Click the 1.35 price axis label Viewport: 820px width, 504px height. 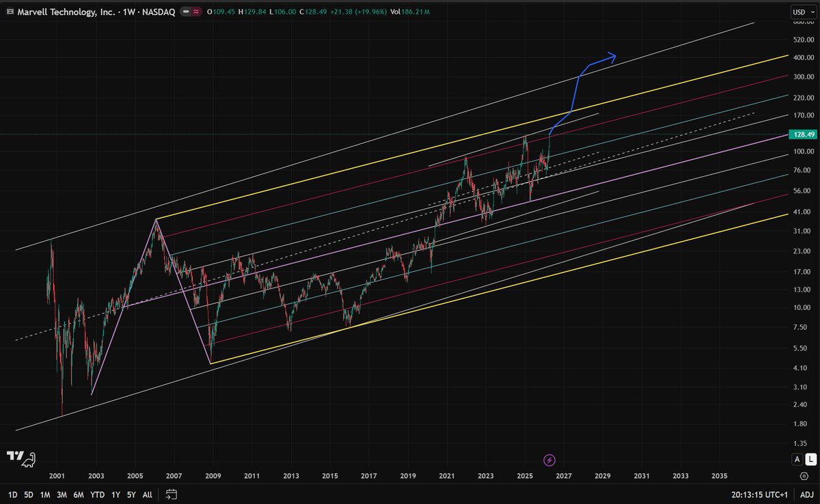[x=800, y=443]
